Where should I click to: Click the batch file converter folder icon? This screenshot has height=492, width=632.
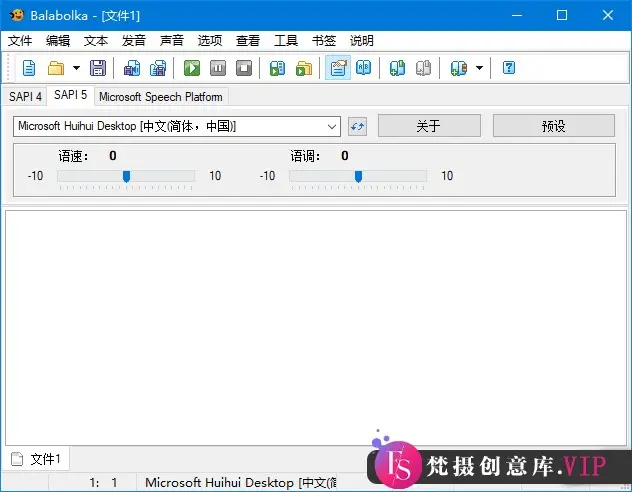tap(304, 68)
